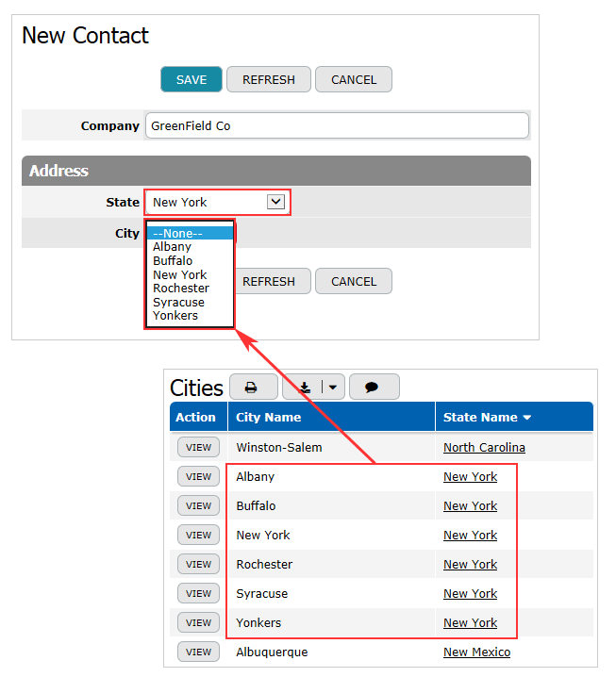
Task: Click the Cities table heading
Action: [x=196, y=388]
